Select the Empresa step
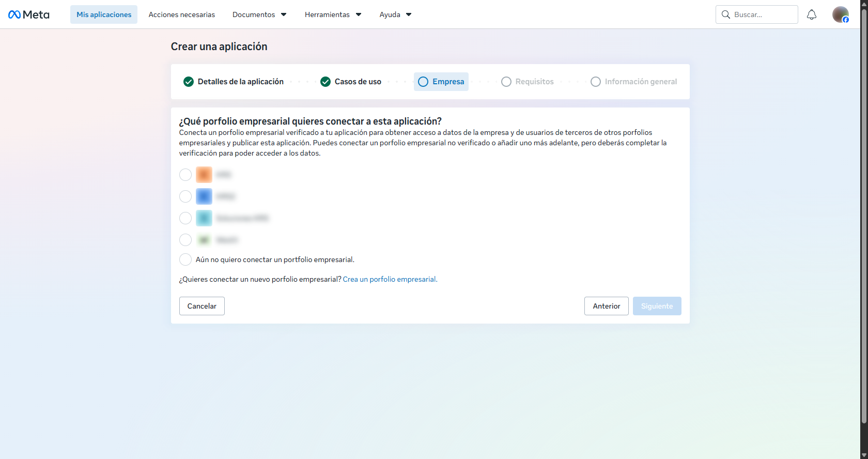Screen dimensions: 868x459 441,82
